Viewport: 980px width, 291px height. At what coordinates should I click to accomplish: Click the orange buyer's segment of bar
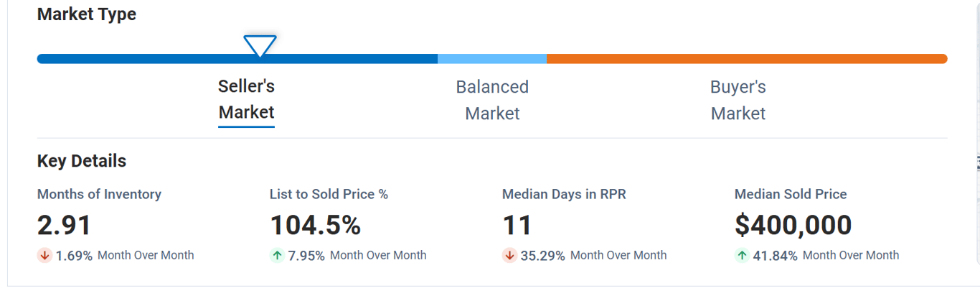coord(746,59)
